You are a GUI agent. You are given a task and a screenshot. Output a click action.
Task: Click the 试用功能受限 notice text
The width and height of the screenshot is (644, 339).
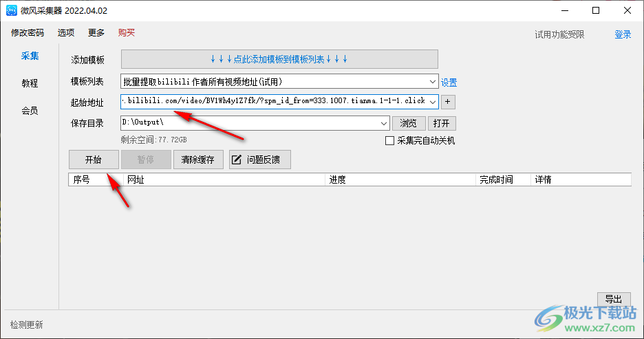(x=559, y=34)
